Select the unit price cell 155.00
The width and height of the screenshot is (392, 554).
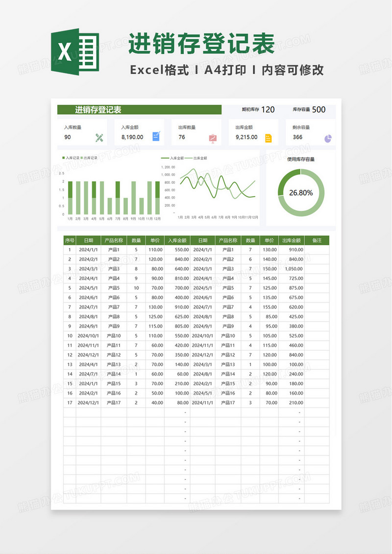coord(269,307)
